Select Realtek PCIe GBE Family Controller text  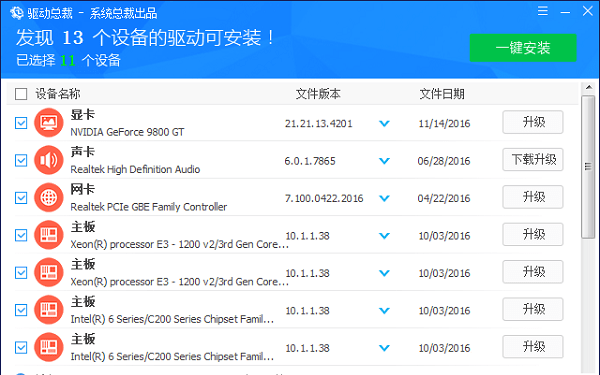[x=148, y=207]
